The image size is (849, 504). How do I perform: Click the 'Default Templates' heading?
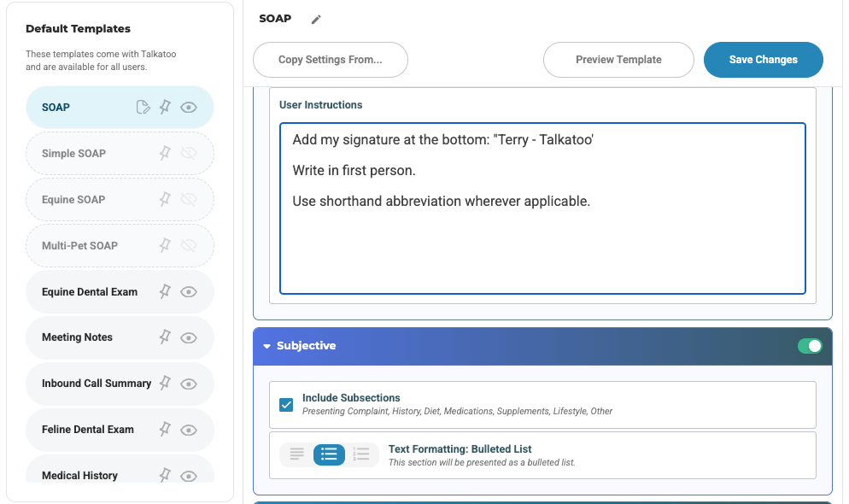click(78, 29)
